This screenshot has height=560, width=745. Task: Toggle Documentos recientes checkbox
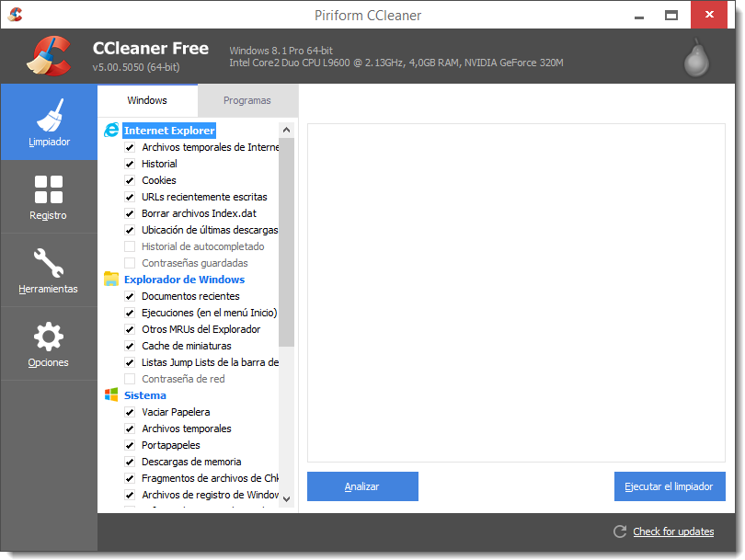(x=130, y=296)
